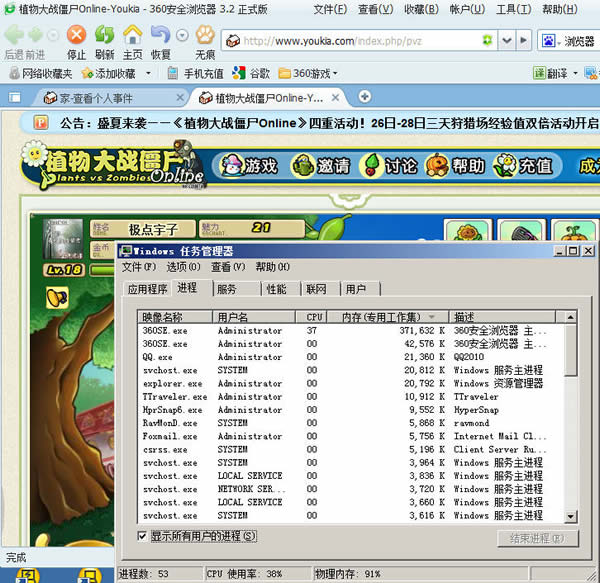Switch to 联网 tab in Task Manager
Viewport: 600px width, 583px height.
[x=321, y=289]
